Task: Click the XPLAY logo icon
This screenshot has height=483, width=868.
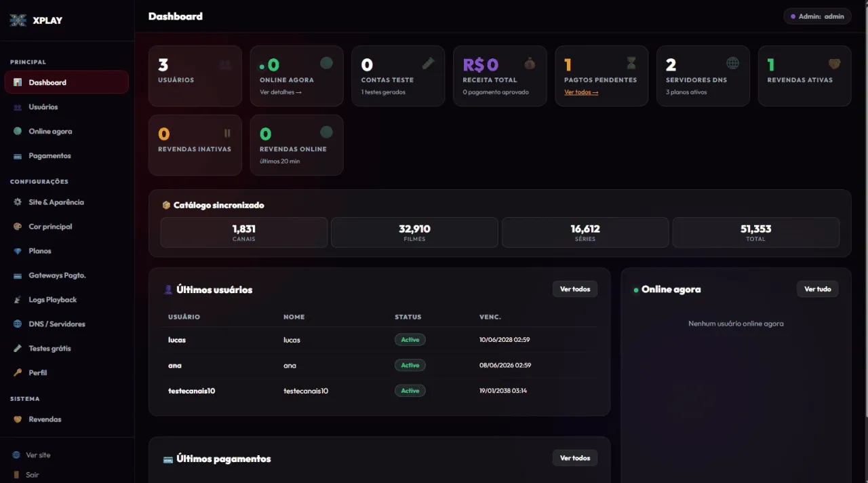Action: point(18,20)
